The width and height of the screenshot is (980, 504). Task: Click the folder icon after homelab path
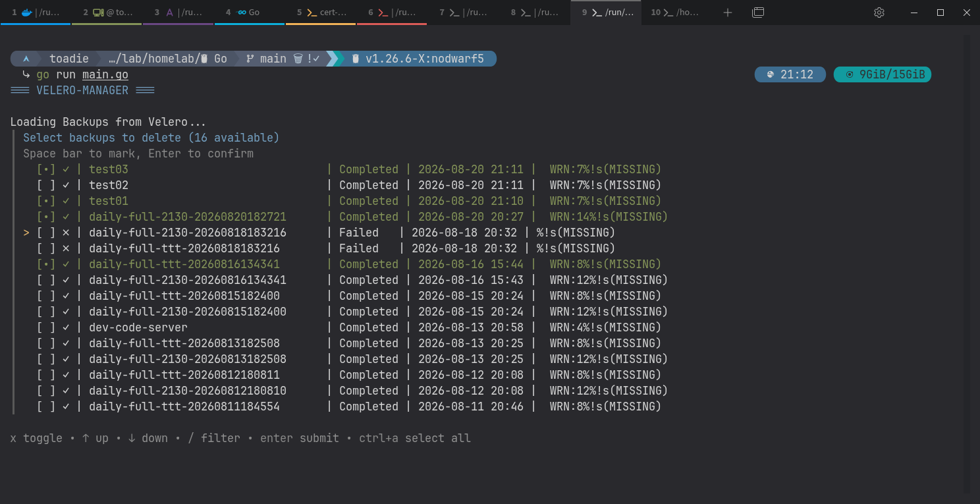[x=204, y=59]
